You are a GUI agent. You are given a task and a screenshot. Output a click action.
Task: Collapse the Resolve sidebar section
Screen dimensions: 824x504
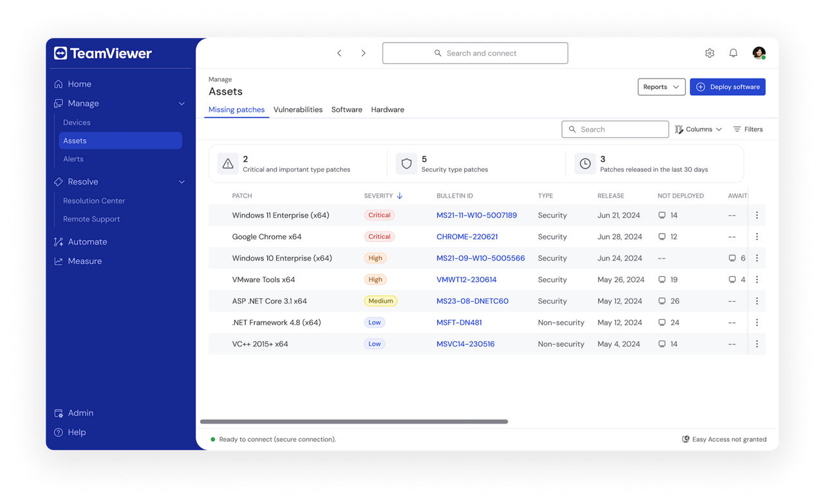tap(182, 182)
